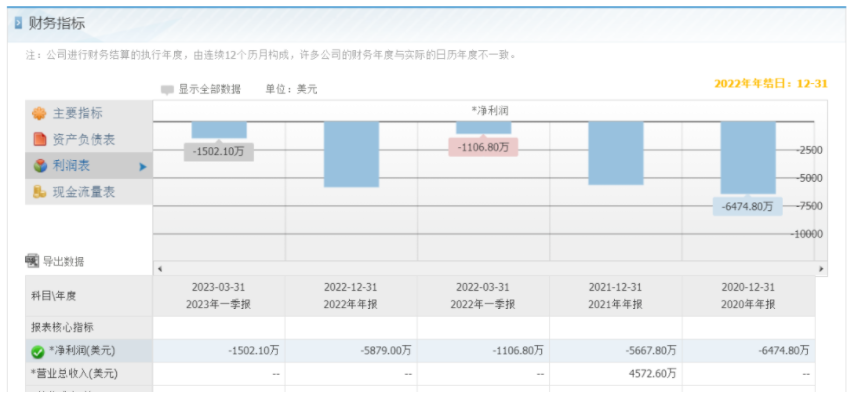Click the 2022年年结日:12-31 label
This screenshot has height=396, width=853.
(770, 84)
